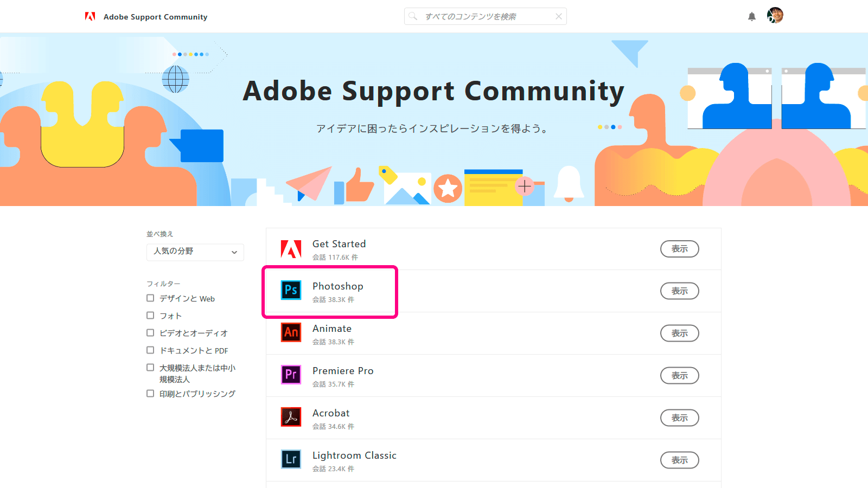Click the magnifier icon in search box
868x488 pixels.
413,16
